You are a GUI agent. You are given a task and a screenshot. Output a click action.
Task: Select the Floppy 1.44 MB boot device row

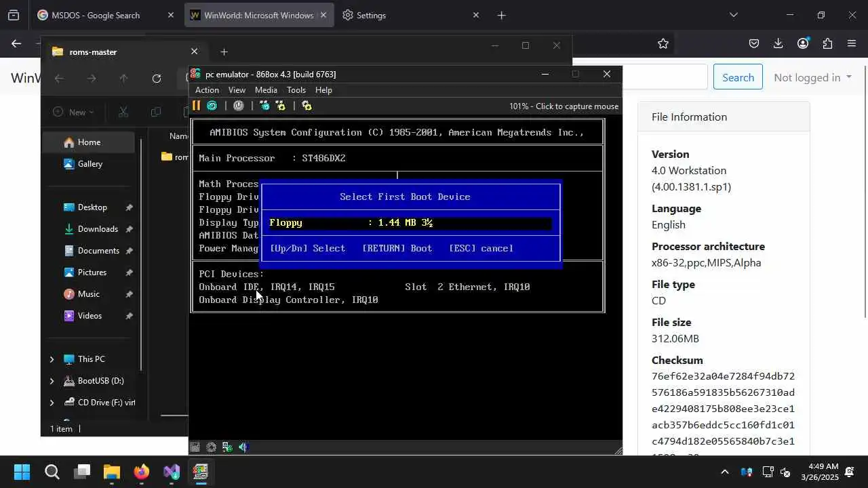pyautogui.click(x=410, y=223)
